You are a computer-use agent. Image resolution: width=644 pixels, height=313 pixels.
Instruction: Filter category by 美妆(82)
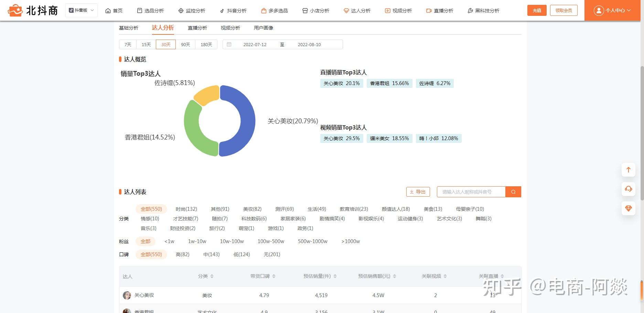(x=252, y=209)
